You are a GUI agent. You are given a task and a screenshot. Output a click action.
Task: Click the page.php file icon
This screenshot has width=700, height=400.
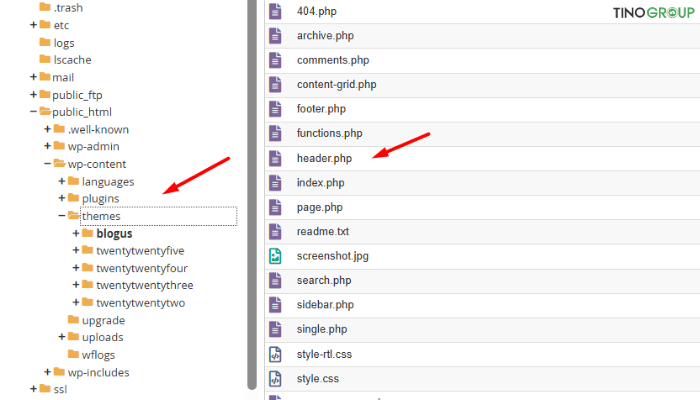click(275, 207)
